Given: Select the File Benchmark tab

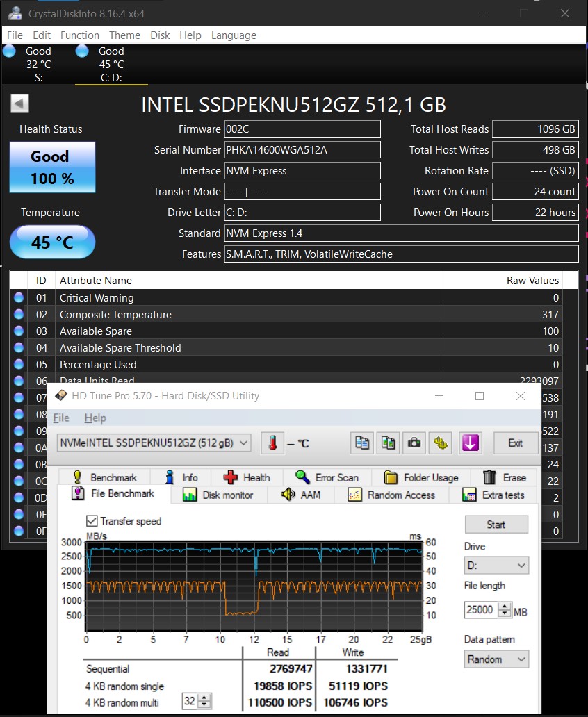Looking at the screenshot, I should coord(113,493).
